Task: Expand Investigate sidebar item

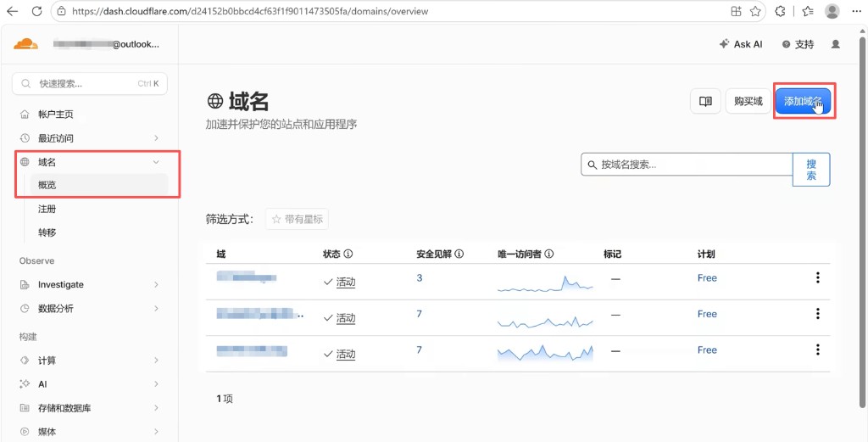Action: click(91, 285)
